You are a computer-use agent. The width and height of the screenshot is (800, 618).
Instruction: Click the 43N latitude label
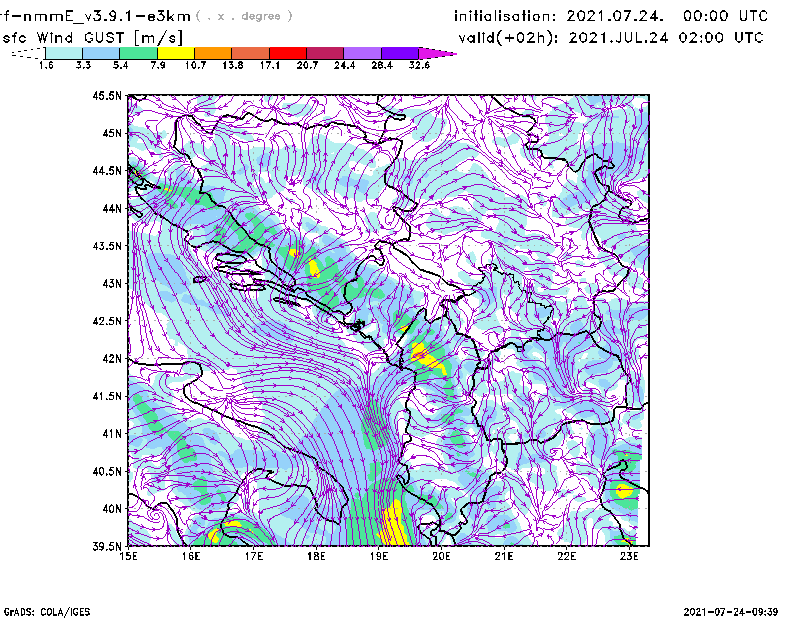click(112, 283)
